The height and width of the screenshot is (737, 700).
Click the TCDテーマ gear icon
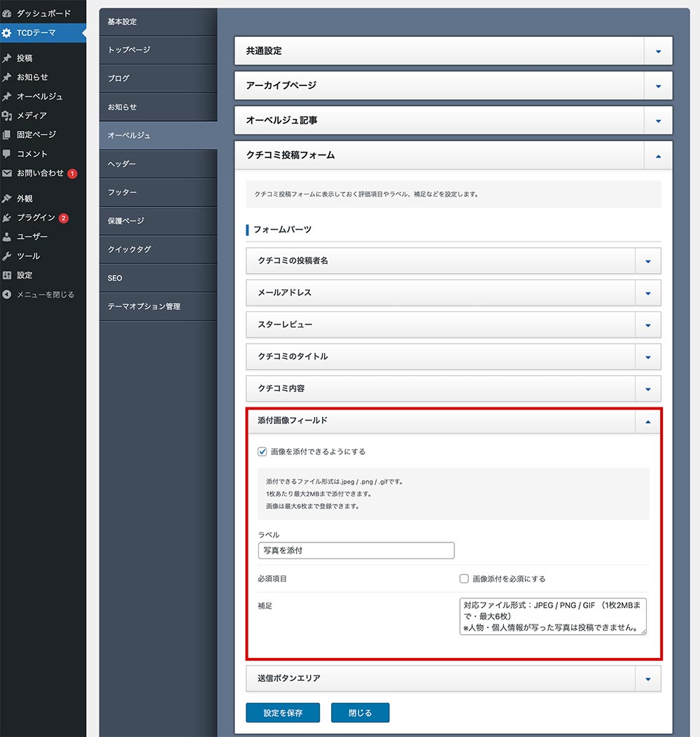[x=7, y=32]
